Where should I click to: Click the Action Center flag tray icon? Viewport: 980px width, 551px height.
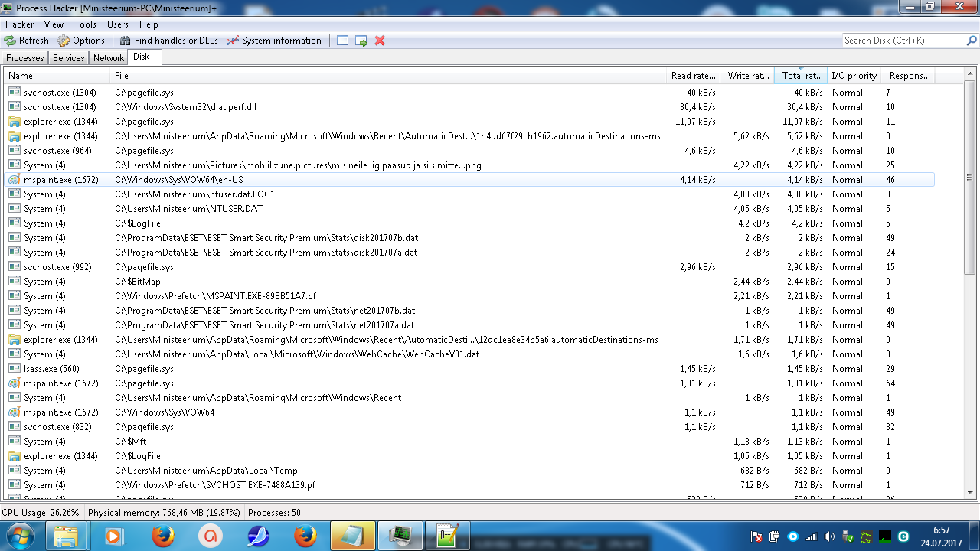756,536
